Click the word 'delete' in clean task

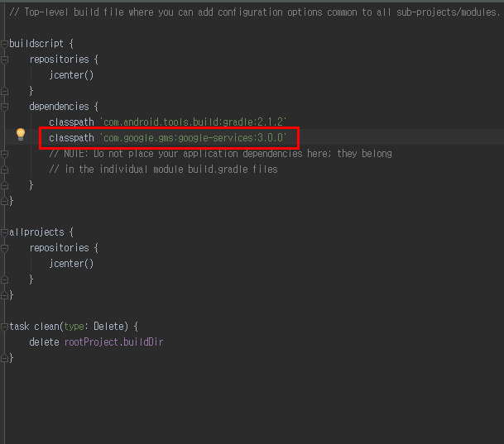tap(44, 342)
